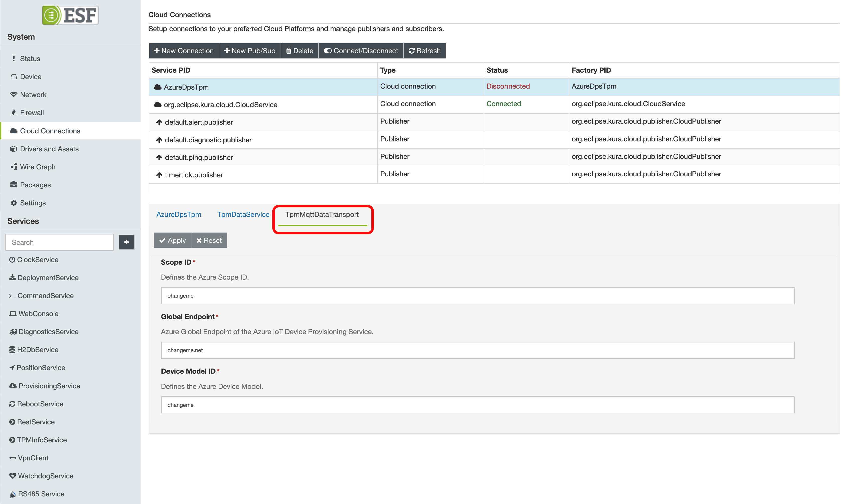Switch to the AzureDpsTpm tab
The height and width of the screenshot is (504, 846).
179,214
